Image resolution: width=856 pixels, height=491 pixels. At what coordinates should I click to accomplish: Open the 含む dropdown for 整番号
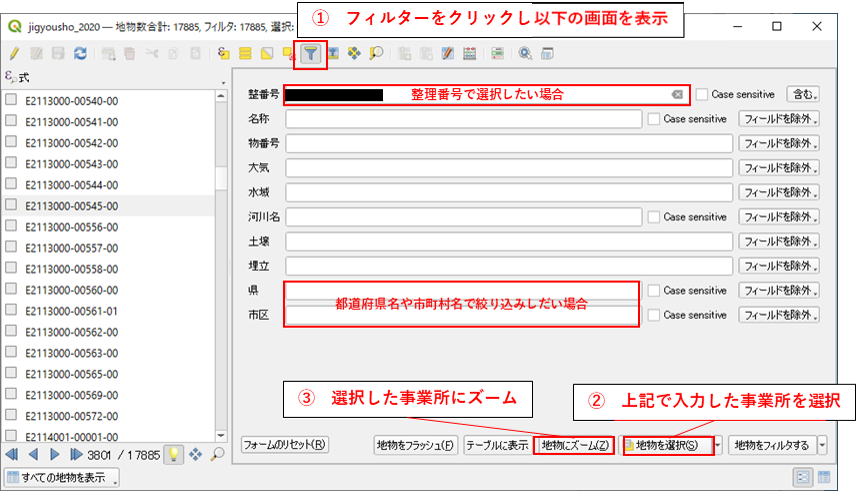tap(803, 94)
